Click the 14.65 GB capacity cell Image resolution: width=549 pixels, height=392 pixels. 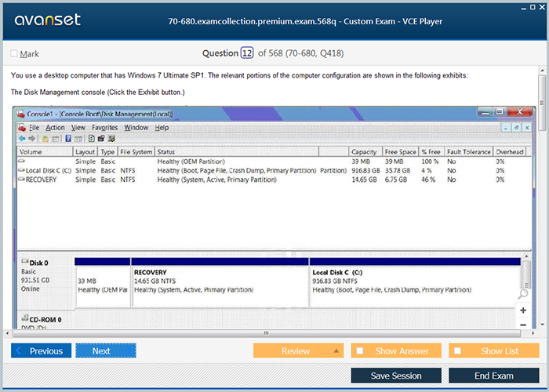(x=364, y=180)
